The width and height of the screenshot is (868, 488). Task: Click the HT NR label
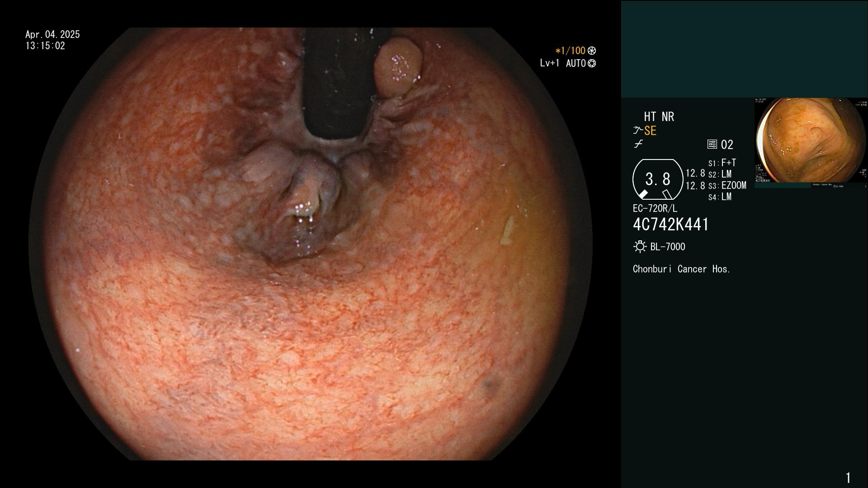tap(659, 117)
